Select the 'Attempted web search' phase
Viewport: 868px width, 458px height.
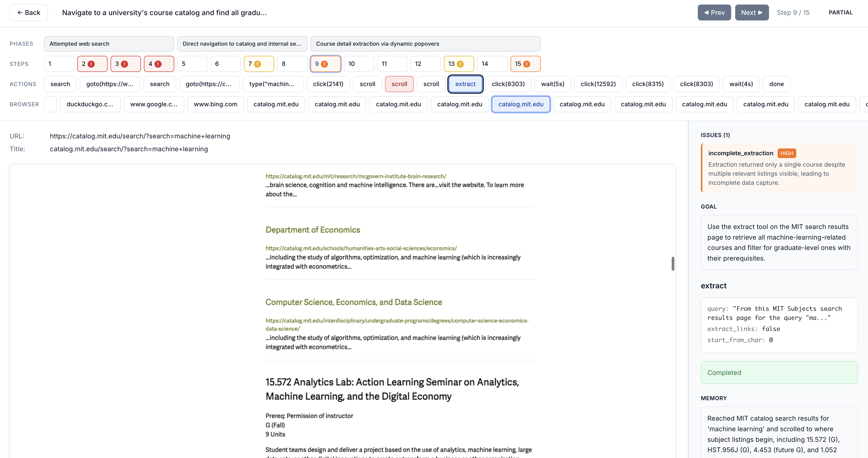[109, 44]
